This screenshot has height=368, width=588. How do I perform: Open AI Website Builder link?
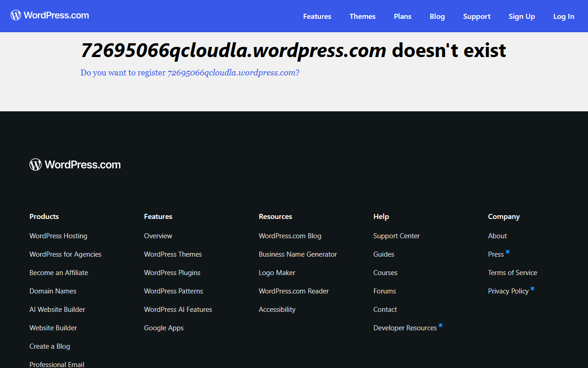coord(57,310)
